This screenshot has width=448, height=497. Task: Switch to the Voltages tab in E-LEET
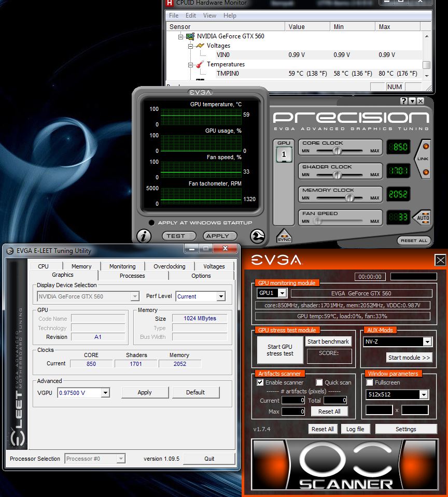click(x=214, y=266)
